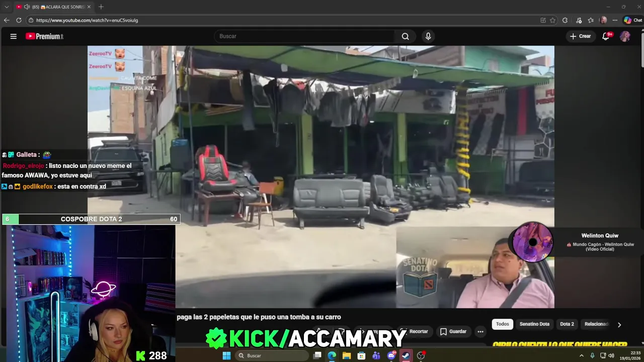Screen dimensions: 644x362
Task: Start voice search with the microphone
Action: 428,36
